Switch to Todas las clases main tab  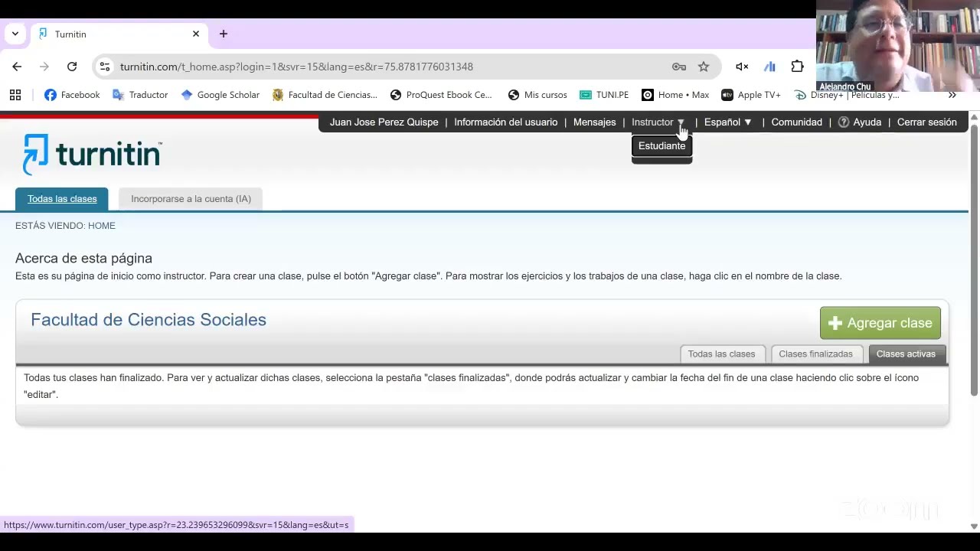[x=62, y=199]
